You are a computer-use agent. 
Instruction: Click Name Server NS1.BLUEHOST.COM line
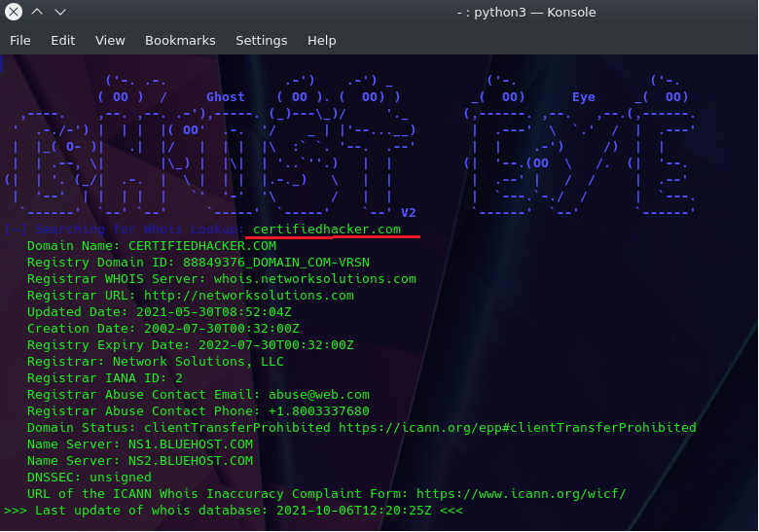pyautogui.click(x=140, y=444)
